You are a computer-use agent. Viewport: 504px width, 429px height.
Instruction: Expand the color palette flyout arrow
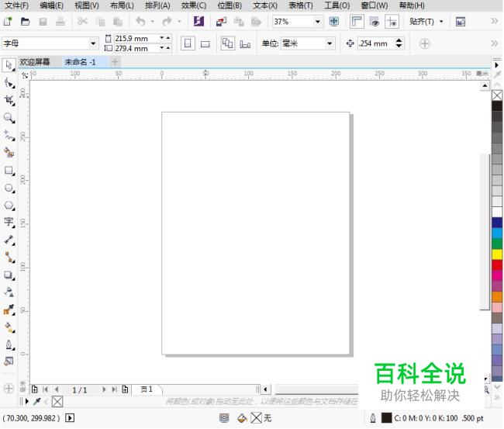(x=496, y=65)
